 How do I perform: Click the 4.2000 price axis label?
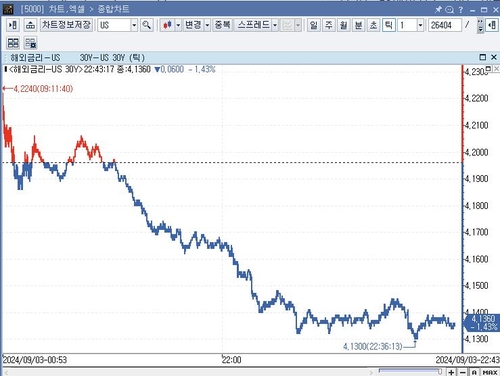pos(477,152)
